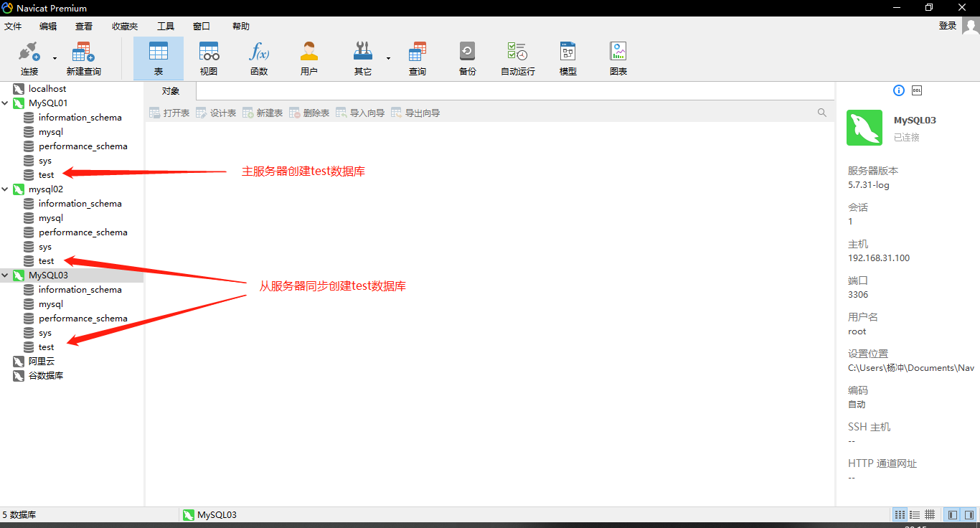Screen dimensions: 980x528
Task: Open the 视图 views icon
Action: [x=209, y=59]
